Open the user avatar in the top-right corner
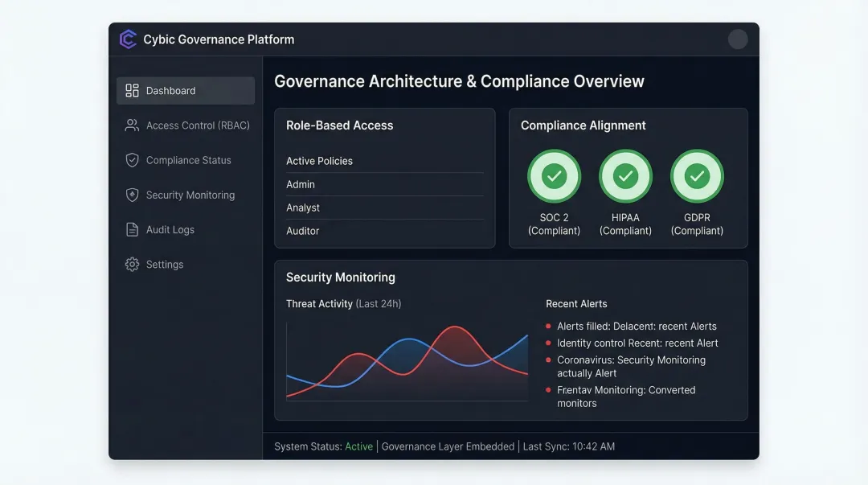 [737, 39]
